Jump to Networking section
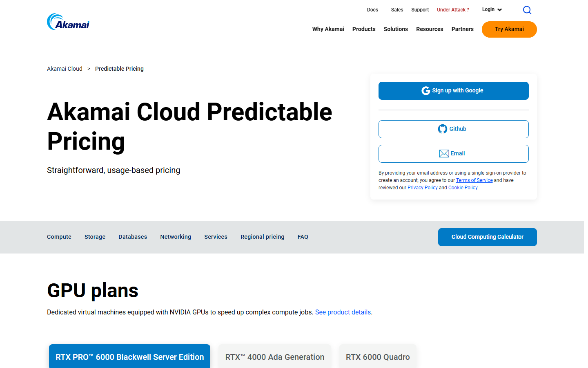This screenshot has height=368, width=588. point(176,237)
